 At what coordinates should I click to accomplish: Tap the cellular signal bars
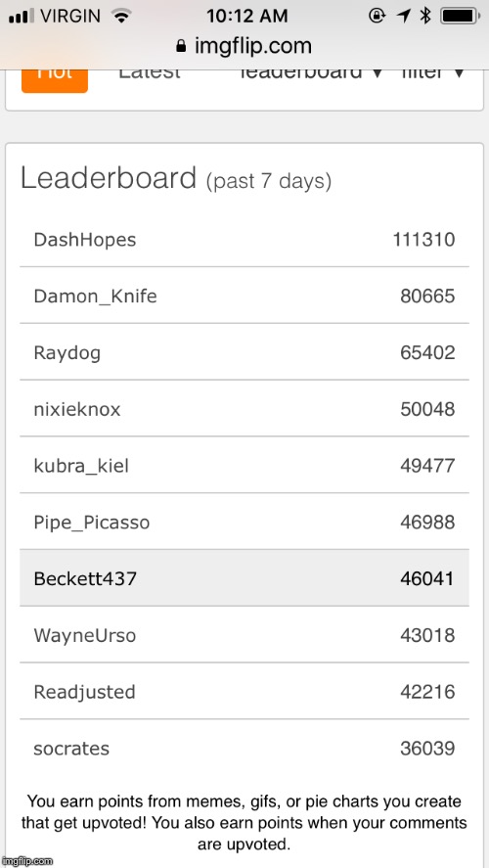click(x=22, y=17)
